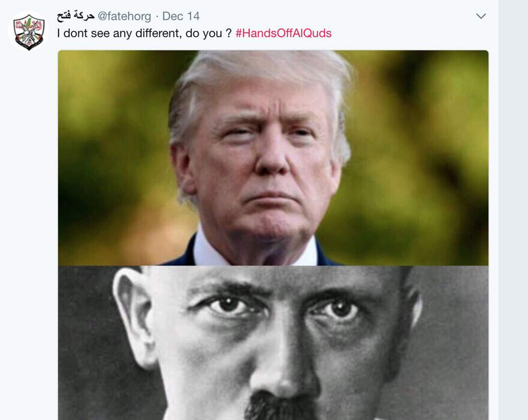Open the top color photo in tweet
528x420 pixels.
click(273, 158)
